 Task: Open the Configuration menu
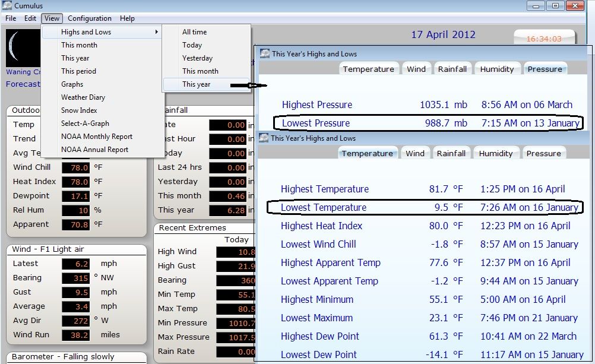click(89, 18)
